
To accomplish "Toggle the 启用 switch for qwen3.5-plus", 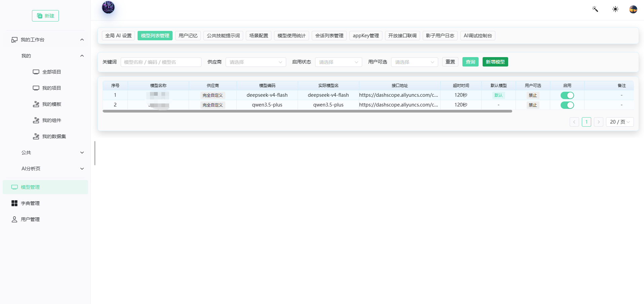I will click(x=567, y=105).
